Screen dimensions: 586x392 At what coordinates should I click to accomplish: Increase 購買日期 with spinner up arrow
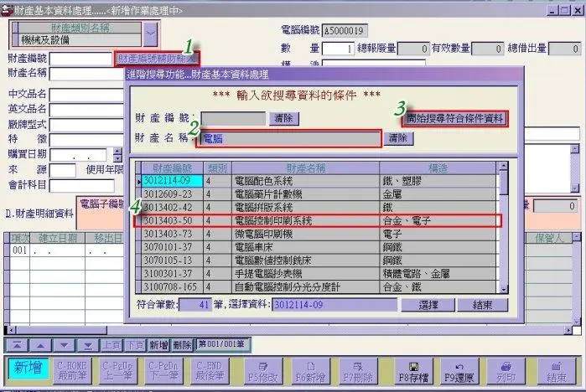pos(117,151)
